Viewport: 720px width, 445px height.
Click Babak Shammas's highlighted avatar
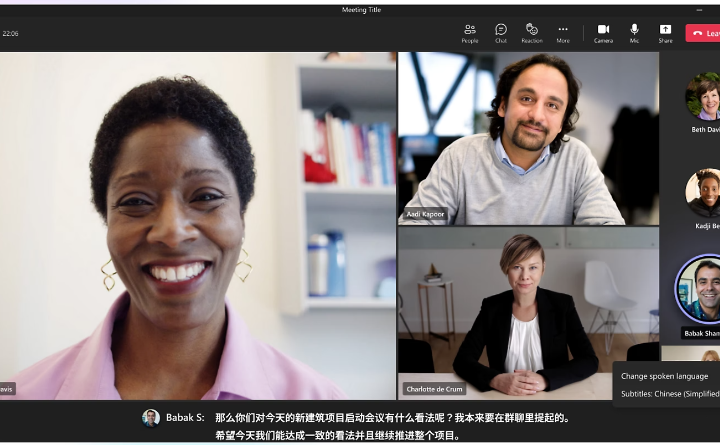point(701,289)
